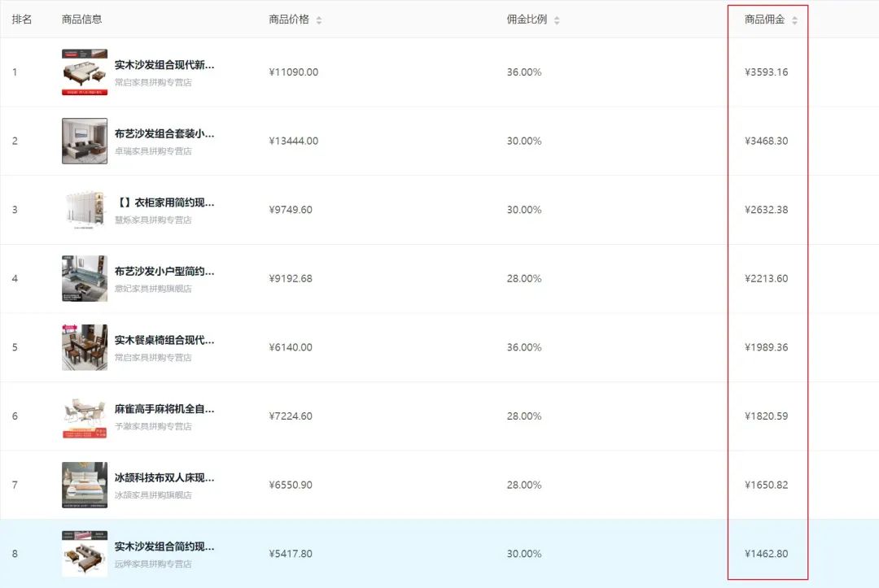
Task: Click the commission value ¥3593.16
Action: coord(766,72)
